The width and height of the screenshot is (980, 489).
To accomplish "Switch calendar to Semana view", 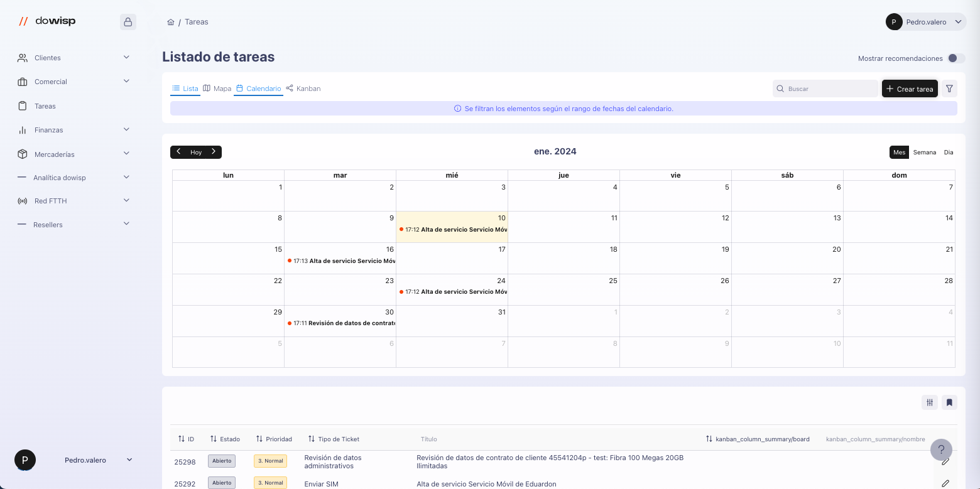I will pyautogui.click(x=925, y=152).
